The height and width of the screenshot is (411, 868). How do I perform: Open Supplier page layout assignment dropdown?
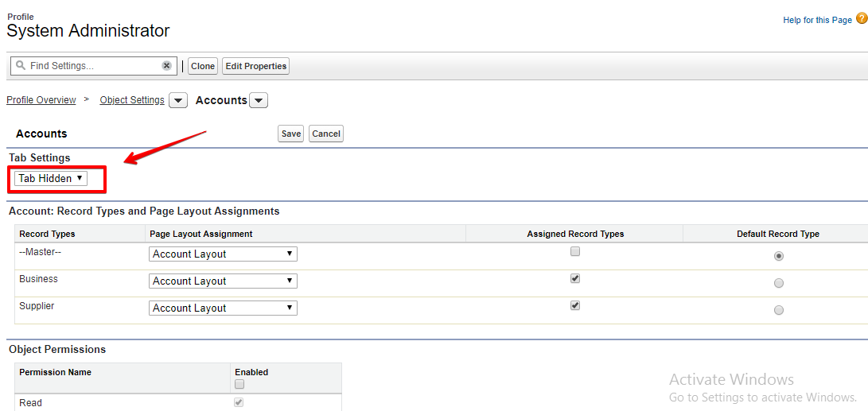(x=223, y=308)
